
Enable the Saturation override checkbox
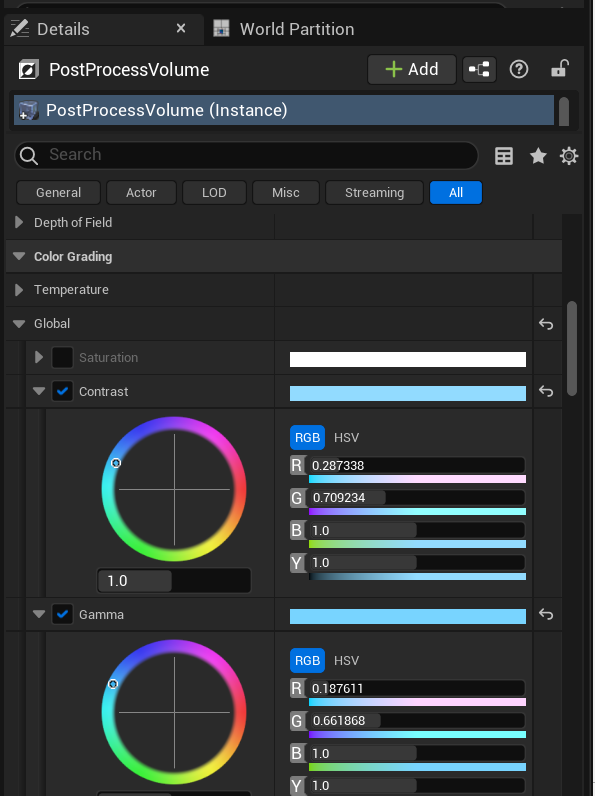point(62,357)
